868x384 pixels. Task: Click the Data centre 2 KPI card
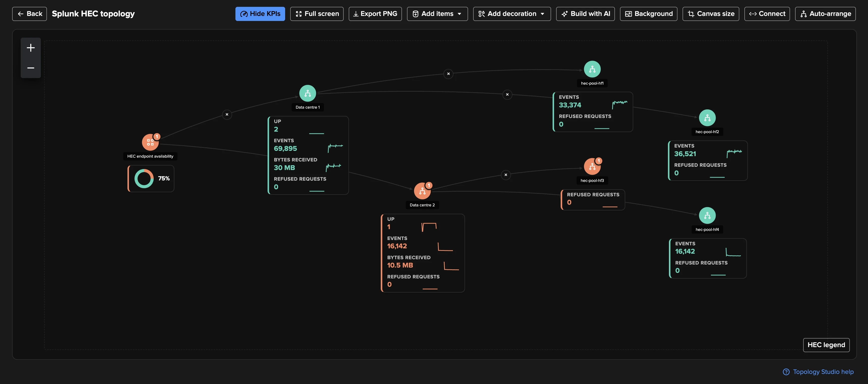tap(423, 253)
